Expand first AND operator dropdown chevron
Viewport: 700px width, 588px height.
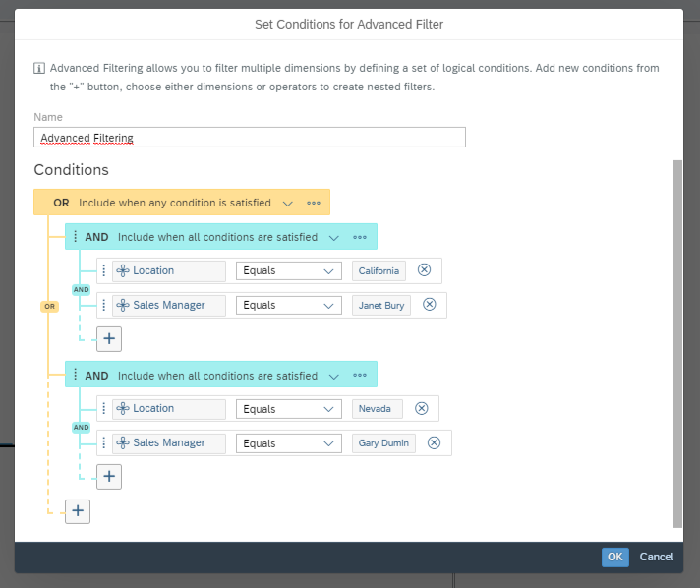click(x=334, y=238)
